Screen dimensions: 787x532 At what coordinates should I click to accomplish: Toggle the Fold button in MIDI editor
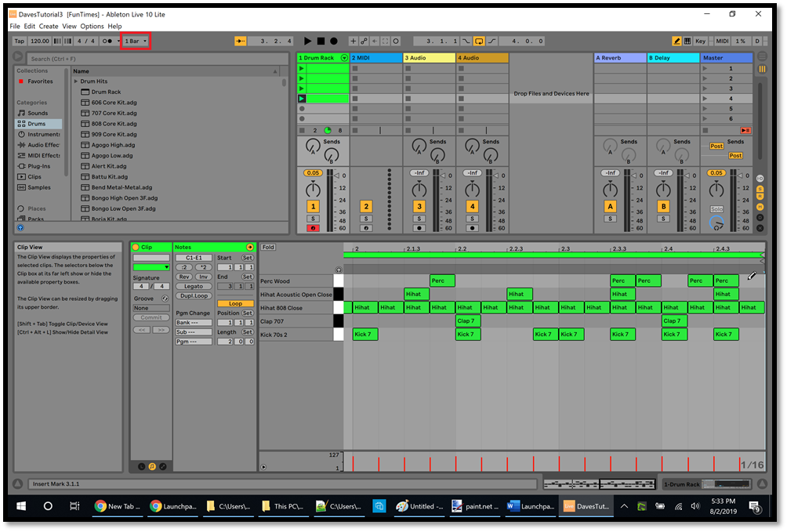click(x=268, y=247)
